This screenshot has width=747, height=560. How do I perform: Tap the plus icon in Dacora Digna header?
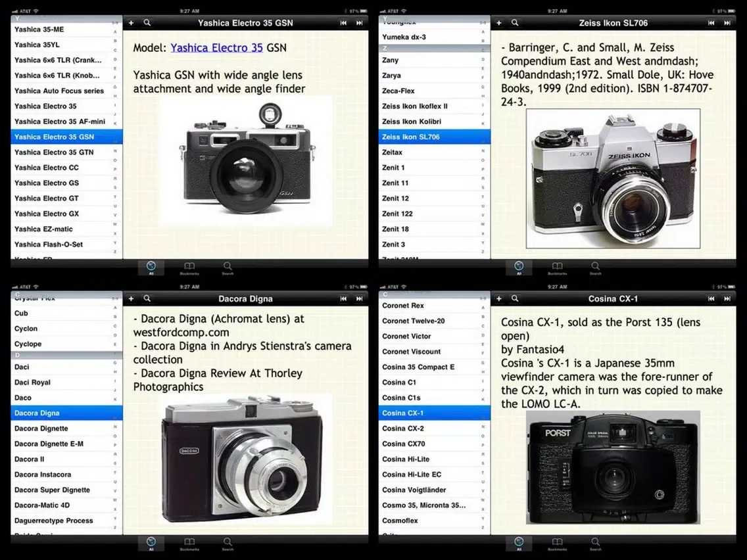131,298
